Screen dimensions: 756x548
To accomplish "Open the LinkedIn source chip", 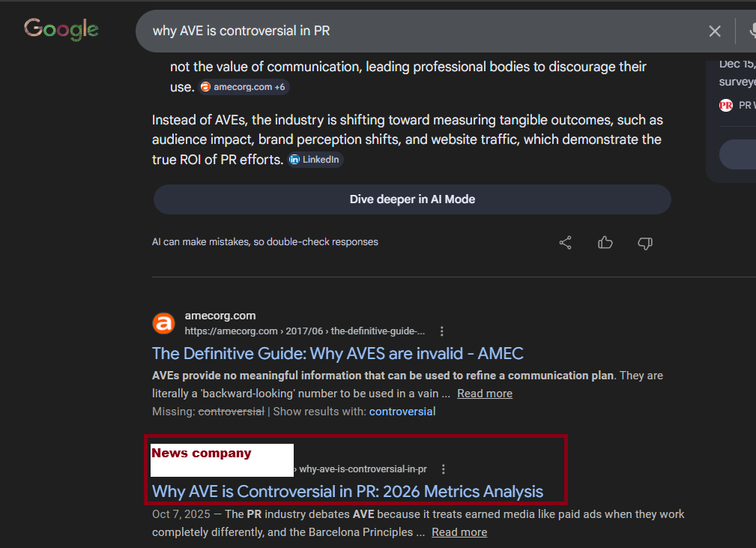I will coord(315,160).
